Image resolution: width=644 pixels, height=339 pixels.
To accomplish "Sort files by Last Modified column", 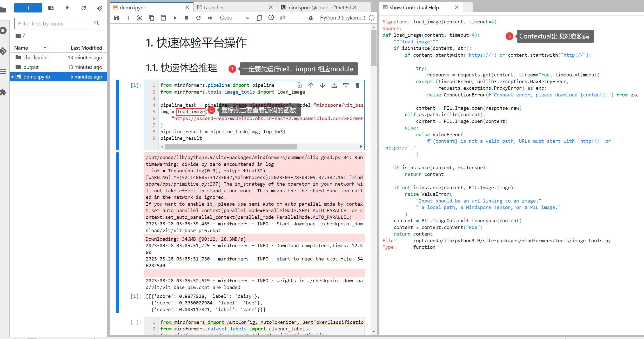I will (86, 48).
